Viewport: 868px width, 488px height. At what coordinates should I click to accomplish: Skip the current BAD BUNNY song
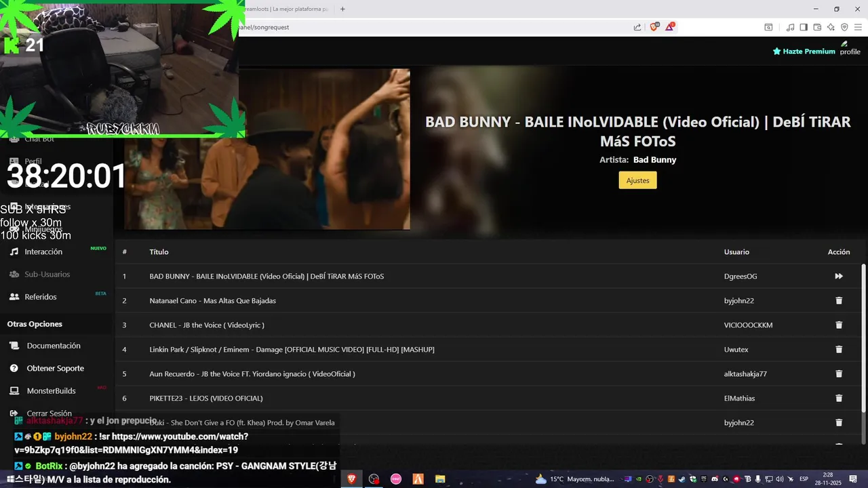coord(839,276)
